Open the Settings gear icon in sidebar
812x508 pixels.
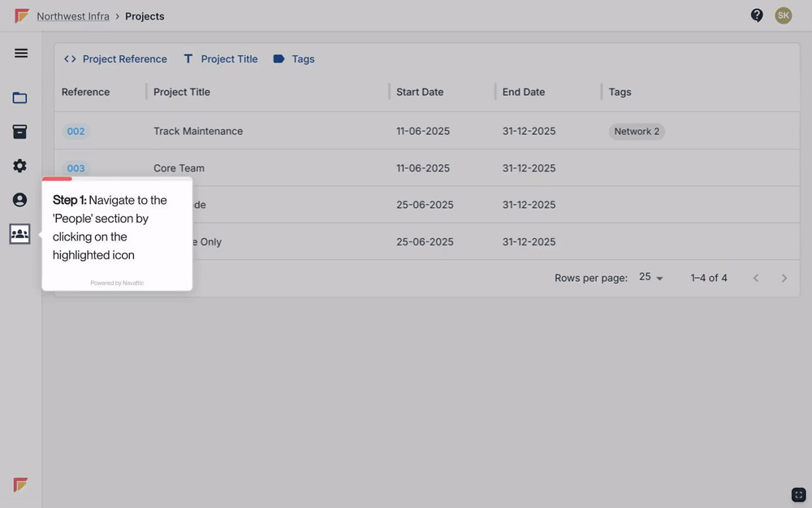pos(19,166)
